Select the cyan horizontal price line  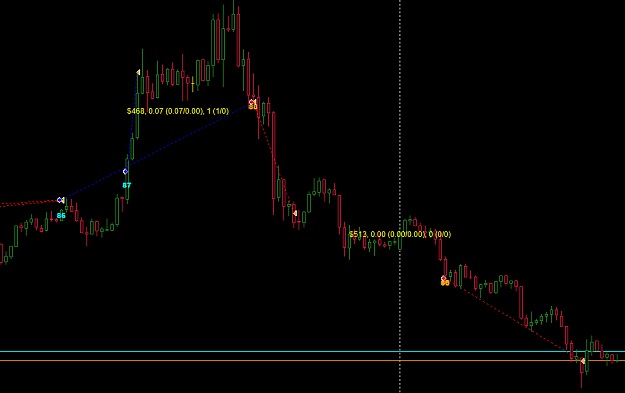coord(312,352)
